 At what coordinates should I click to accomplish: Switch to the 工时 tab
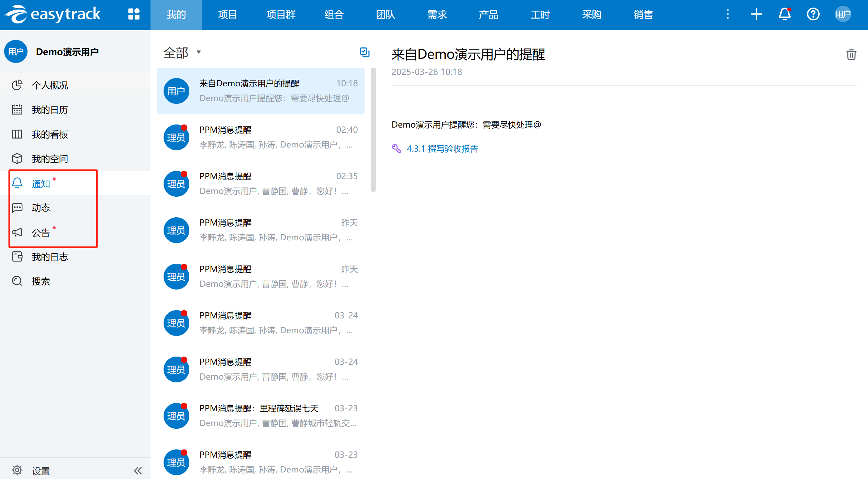coord(540,15)
